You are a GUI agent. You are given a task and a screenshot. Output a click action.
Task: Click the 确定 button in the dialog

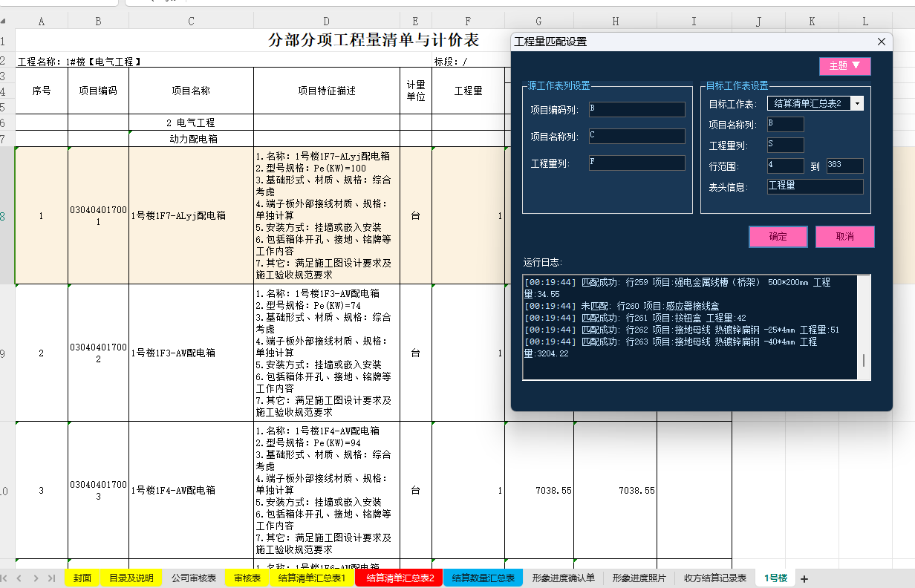pos(778,237)
